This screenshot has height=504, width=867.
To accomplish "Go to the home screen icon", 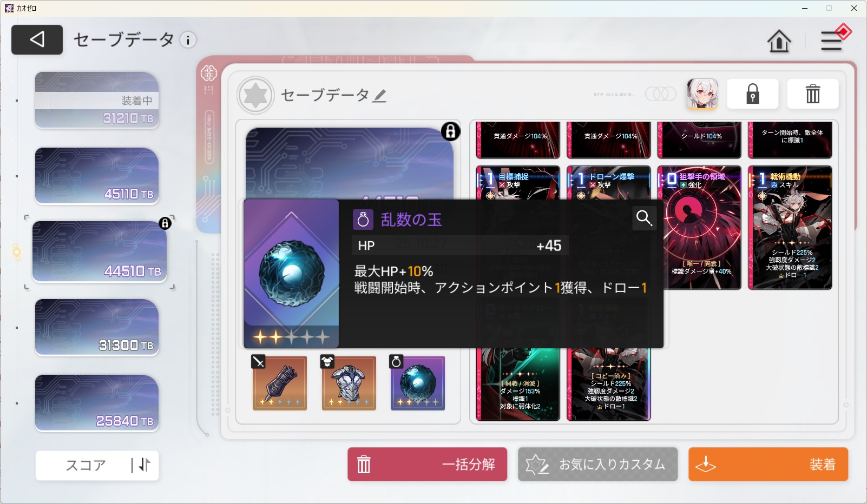I will [x=779, y=41].
